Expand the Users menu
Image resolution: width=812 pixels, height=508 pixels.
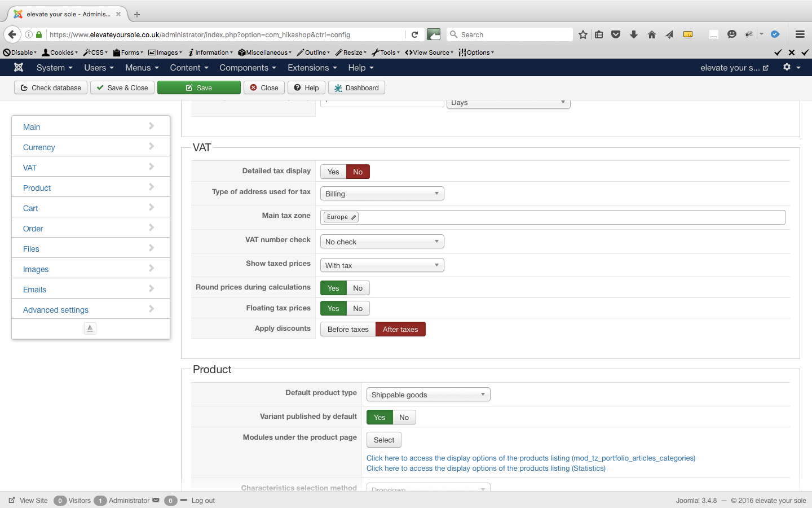pyautogui.click(x=99, y=68)
